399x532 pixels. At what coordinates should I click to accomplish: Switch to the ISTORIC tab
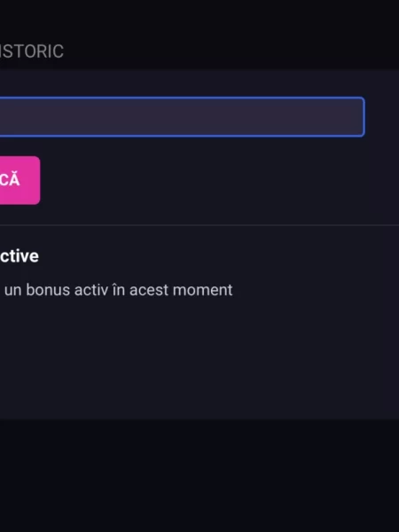(x=32, y=51)
